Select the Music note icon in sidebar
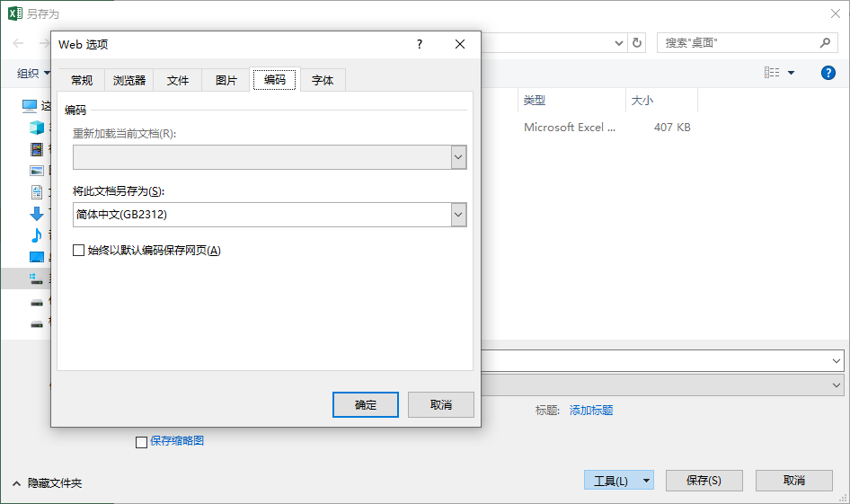The width and height of the screenshot is (850, 504). 37,235
